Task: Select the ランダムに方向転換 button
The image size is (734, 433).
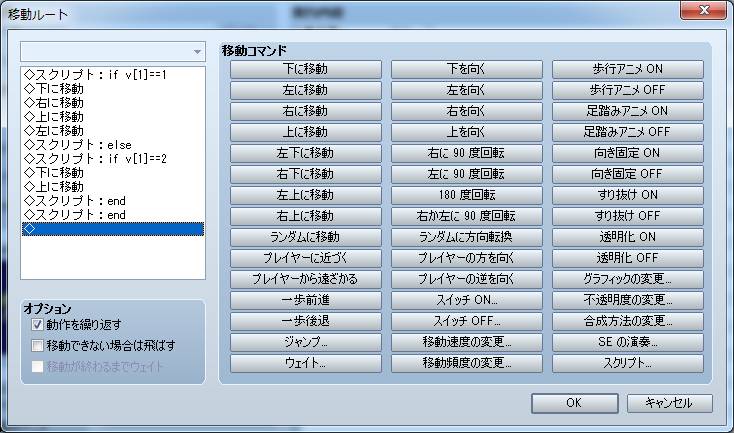Action: (x=467, y=237)
